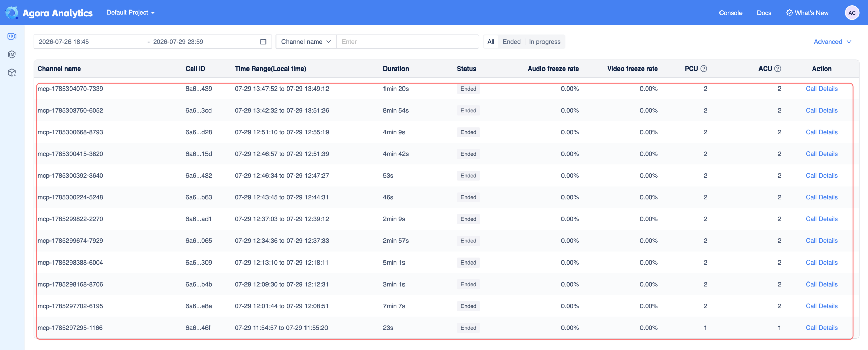Click the PCU help question icon
The height and width of the screenshot is (350, 868).
pyautogui.click(x=704, y=69)
